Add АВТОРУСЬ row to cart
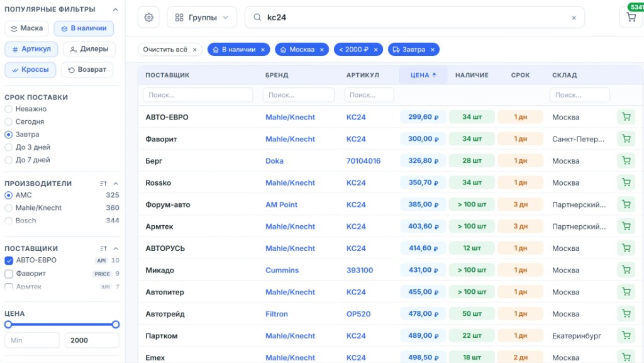The image size is (644, 363). pos(626,248)
